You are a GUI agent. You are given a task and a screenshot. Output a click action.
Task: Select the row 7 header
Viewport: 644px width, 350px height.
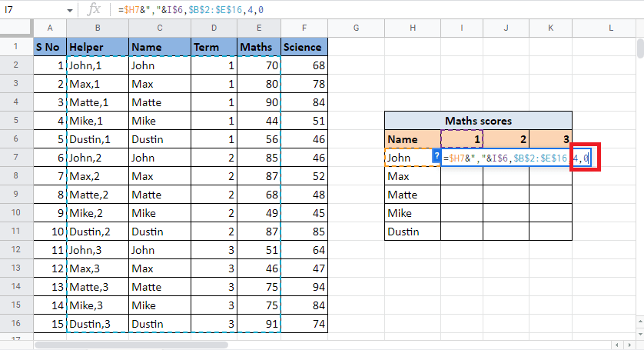tap(16, 158)
